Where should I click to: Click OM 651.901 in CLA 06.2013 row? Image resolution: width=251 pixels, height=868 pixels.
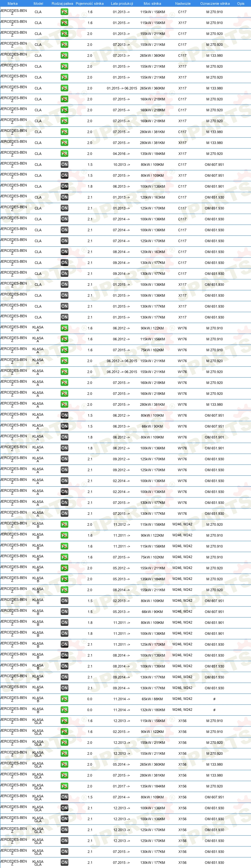point(214,186)
